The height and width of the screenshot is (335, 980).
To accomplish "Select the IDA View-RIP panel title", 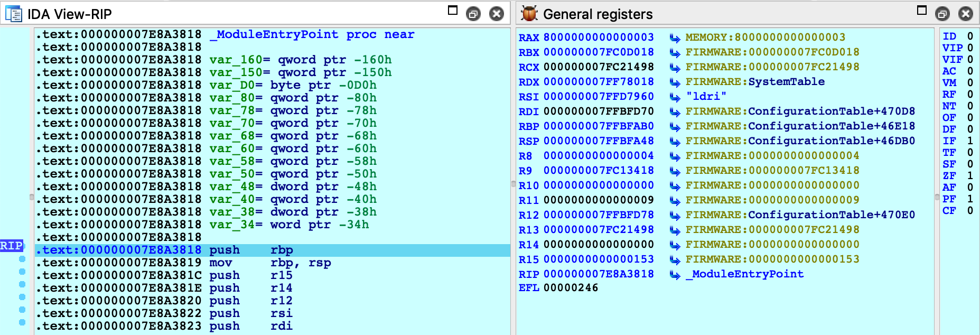I will click(69, 14).
